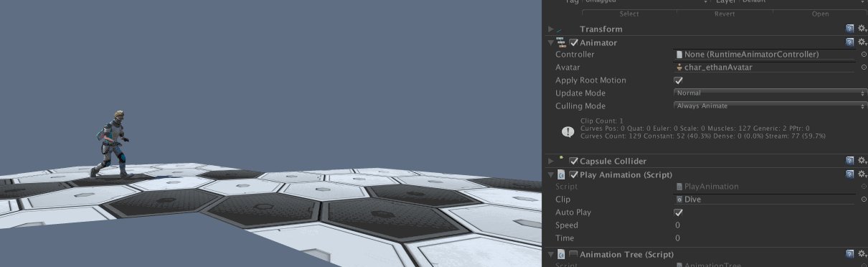
Task: Click the prefab Revert button
Action: click(725, 14)
